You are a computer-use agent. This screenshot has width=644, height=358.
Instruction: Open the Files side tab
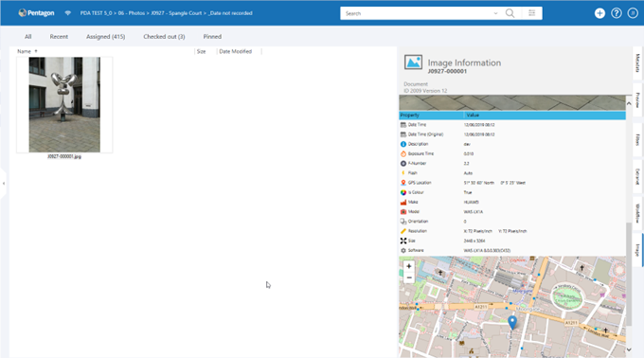(637, 139)
